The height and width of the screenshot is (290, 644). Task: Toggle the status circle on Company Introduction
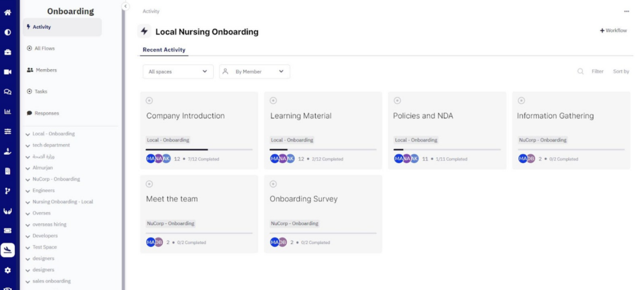[149, 101]
